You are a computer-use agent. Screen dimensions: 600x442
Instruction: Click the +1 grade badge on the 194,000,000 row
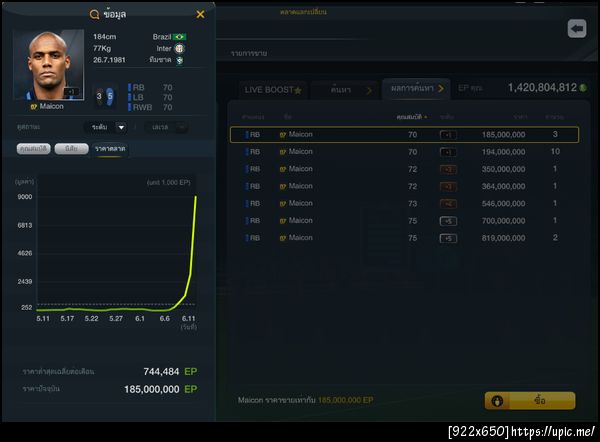(448, 152)
